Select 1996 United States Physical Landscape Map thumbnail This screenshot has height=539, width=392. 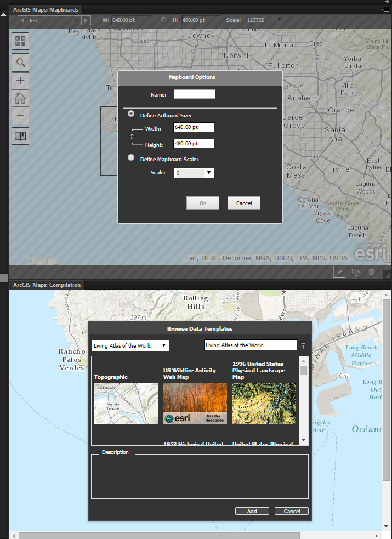pyautogui.click(x=264, y=403)
